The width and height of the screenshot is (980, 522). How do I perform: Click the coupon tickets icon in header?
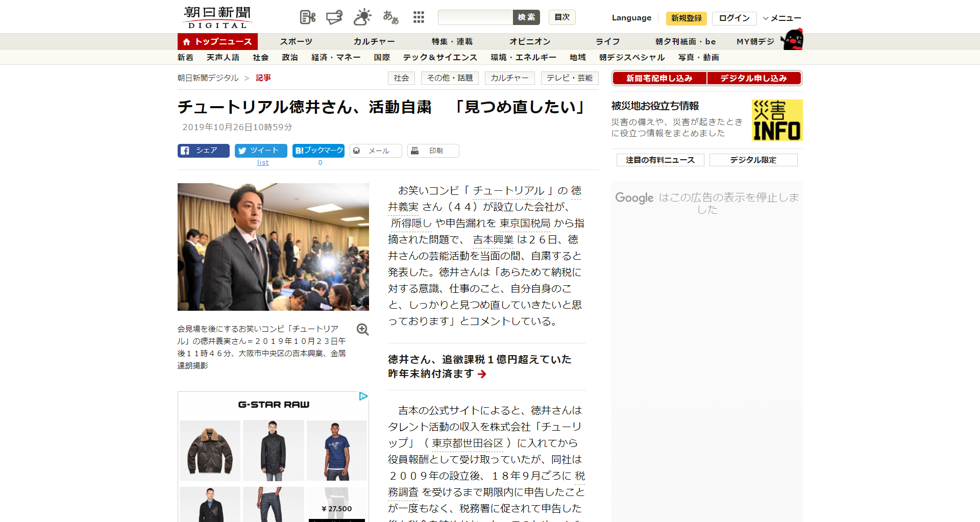pos(334,17)
